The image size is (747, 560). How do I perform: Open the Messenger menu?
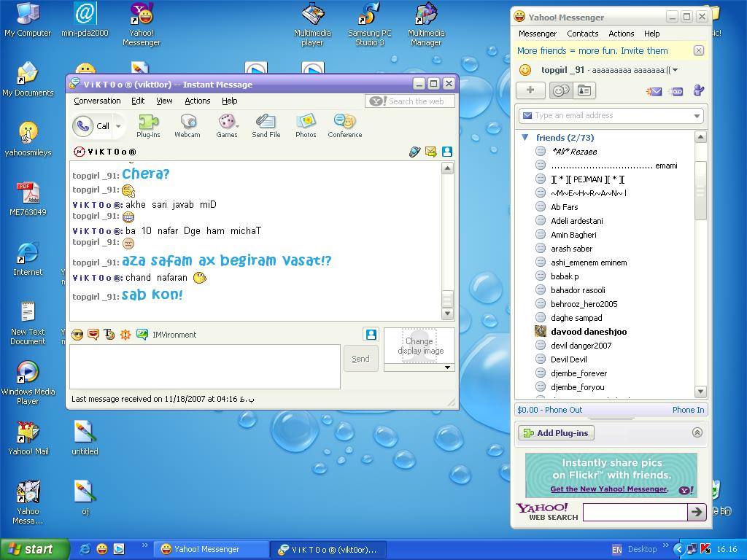point(538,34)
